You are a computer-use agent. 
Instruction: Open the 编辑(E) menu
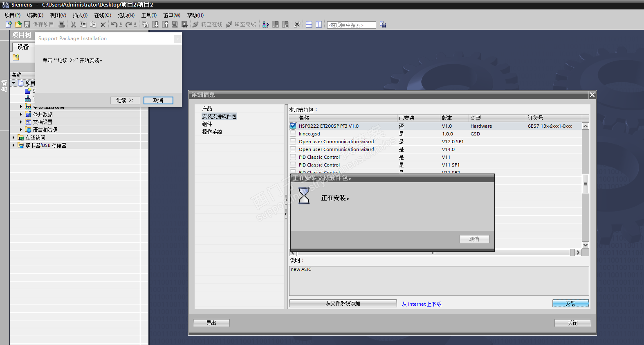click(x=35, y=15)
